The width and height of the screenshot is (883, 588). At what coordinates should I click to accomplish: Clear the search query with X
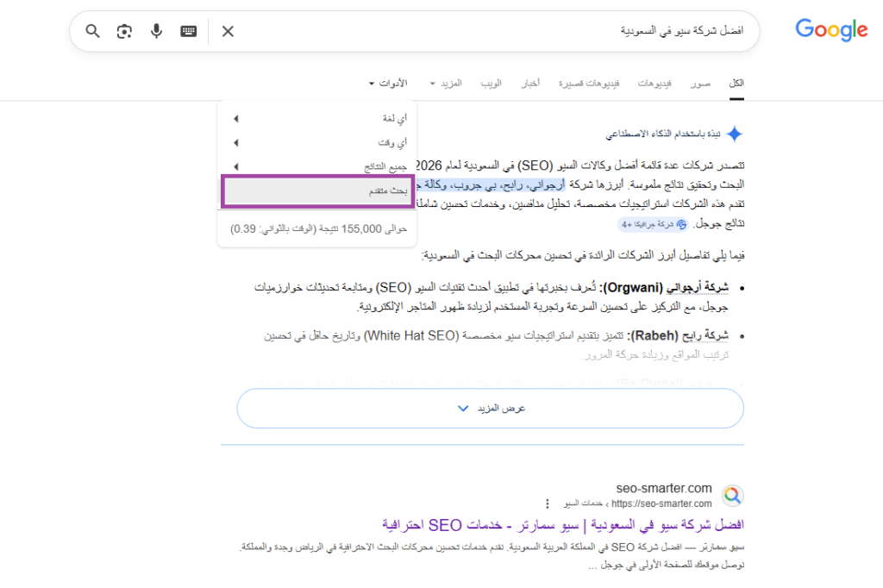click(x=228, y=32)
